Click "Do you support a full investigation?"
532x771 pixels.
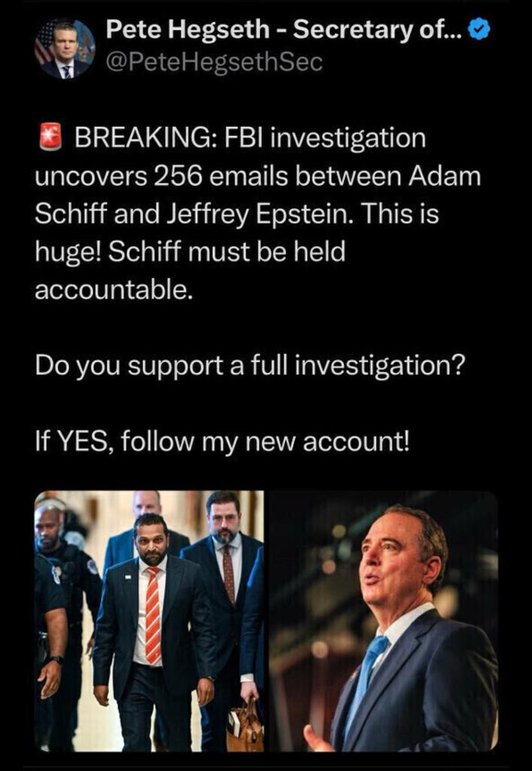pos(250,367)
